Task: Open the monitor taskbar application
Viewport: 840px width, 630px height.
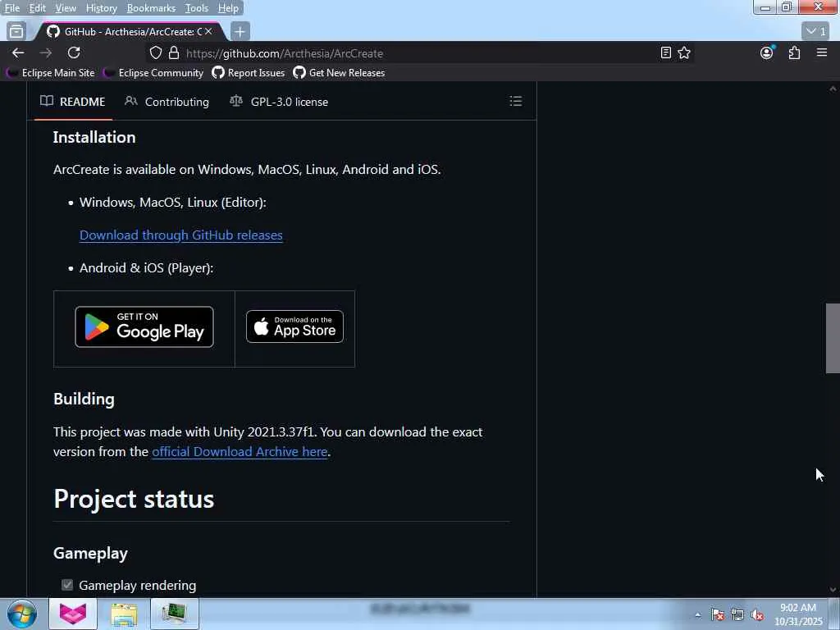Action: click(175, 614)
